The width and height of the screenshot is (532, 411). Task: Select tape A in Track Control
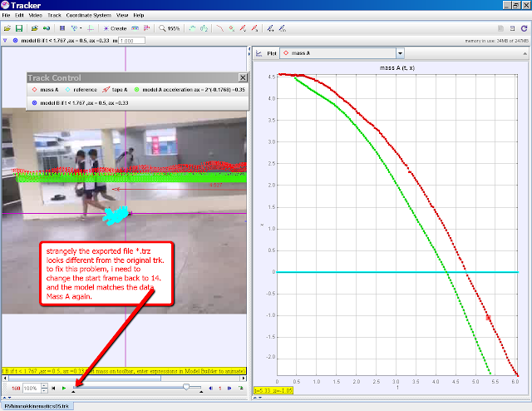[x=115, y=90]
